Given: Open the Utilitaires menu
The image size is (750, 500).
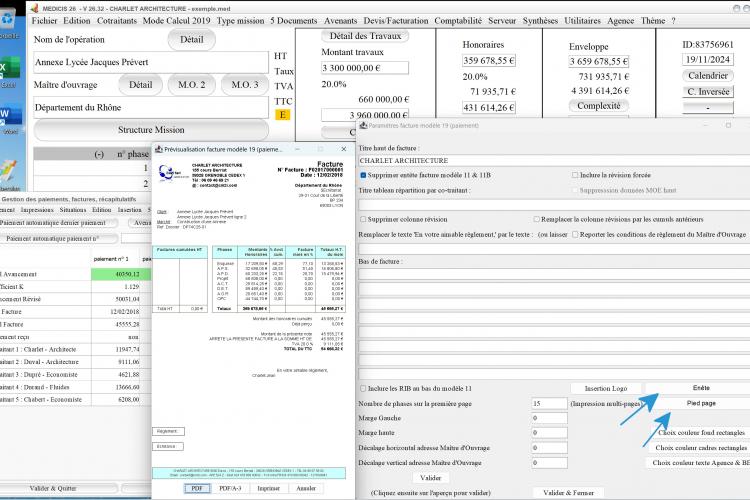Looking at the screenshot, I should click(x=582, y=21).
